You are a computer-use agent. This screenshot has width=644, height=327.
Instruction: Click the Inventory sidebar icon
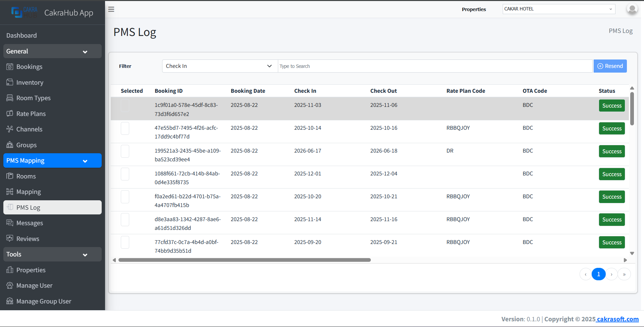[x=10, y=82]
